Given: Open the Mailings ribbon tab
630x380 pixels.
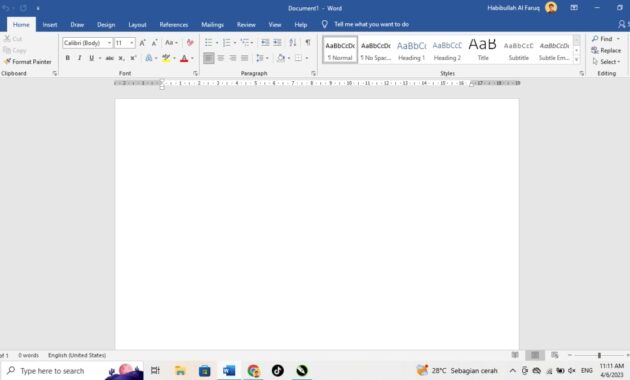Looking at the screenshot, I should 213,25.
